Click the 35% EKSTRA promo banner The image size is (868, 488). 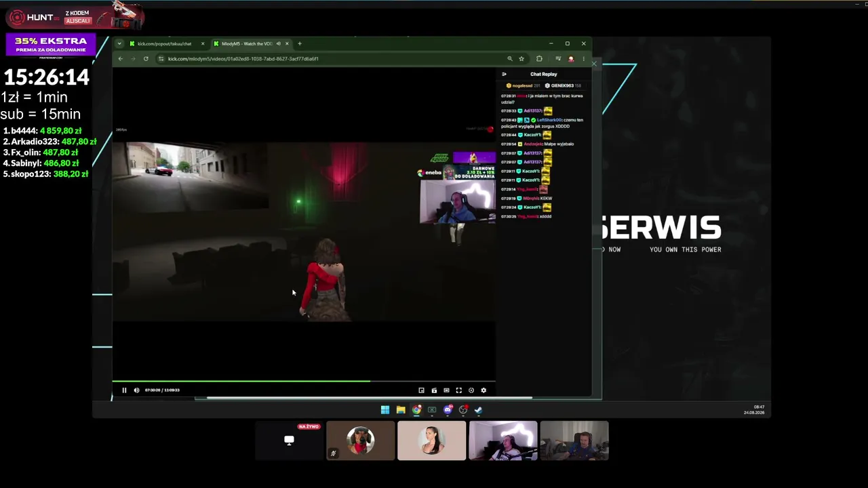click(51, 45)
